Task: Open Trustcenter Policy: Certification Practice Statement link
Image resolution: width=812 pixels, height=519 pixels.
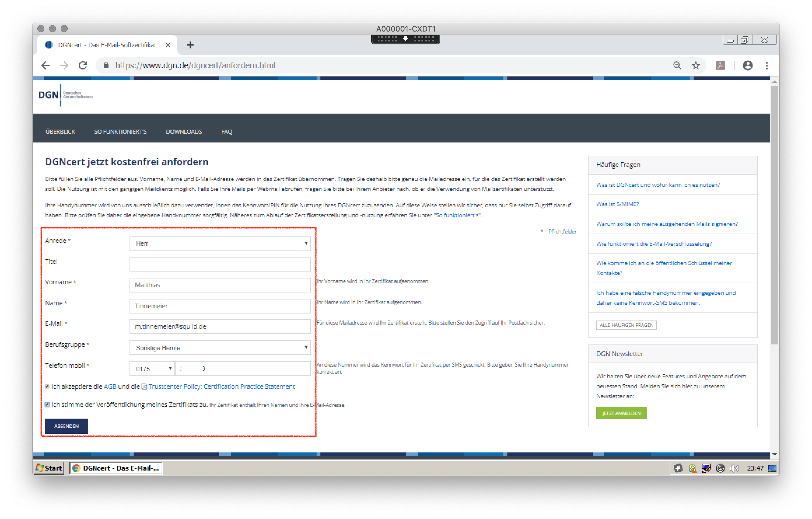Action: pos(222,386)
